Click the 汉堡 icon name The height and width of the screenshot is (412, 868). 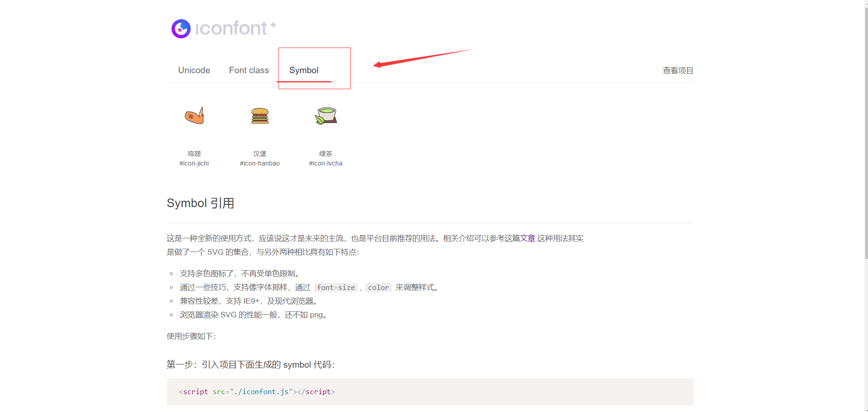pyautogui.click(x=260, y=154)
